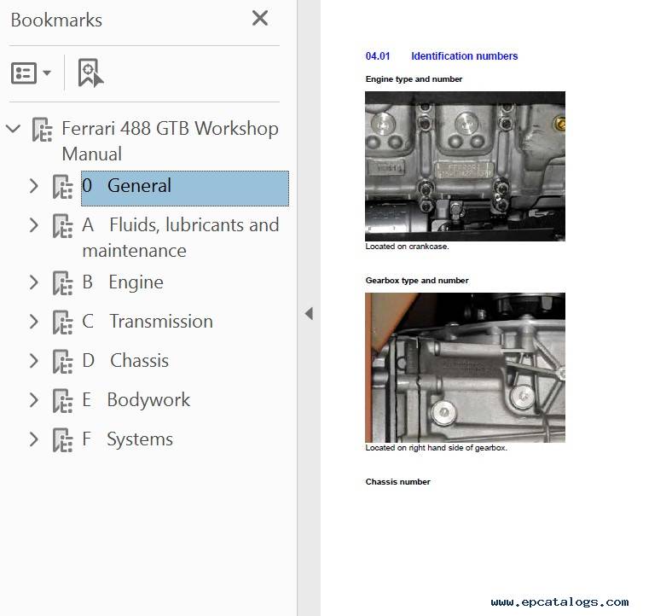Open the D Chassis bookmark
Viewport: 672px width, 616px height.
125,361
